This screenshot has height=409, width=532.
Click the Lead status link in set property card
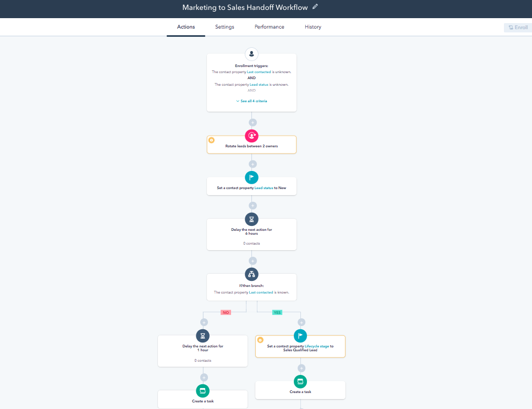(264, 188)
